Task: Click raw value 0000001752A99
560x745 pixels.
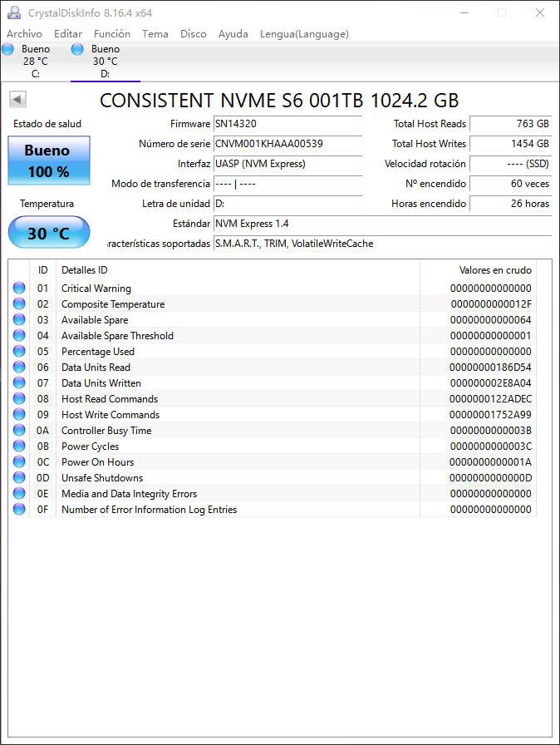Action: pos(490,415)
